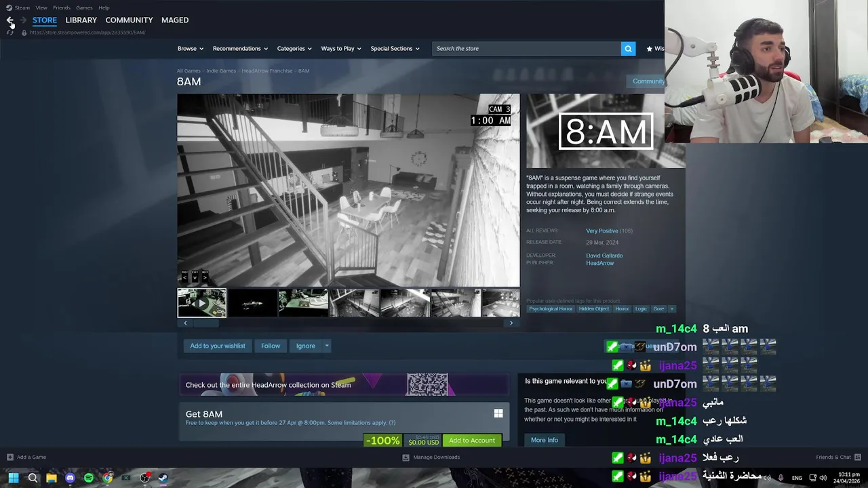Click Add to Account

472,441
